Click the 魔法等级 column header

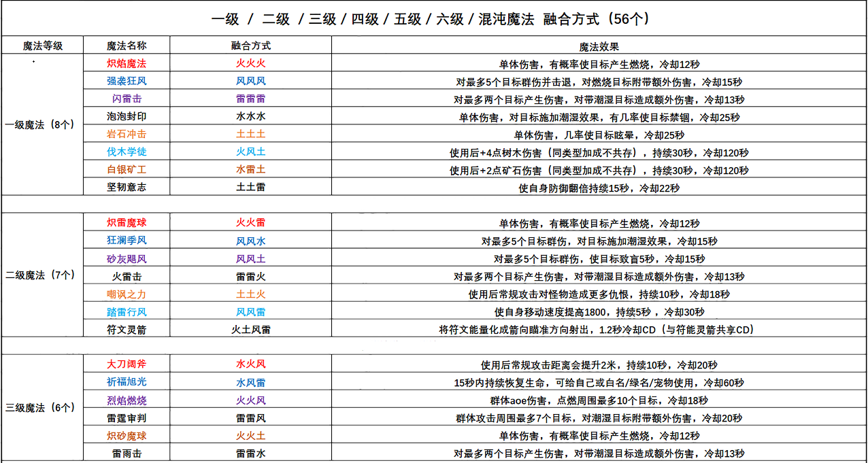click(x=42, y=46)
